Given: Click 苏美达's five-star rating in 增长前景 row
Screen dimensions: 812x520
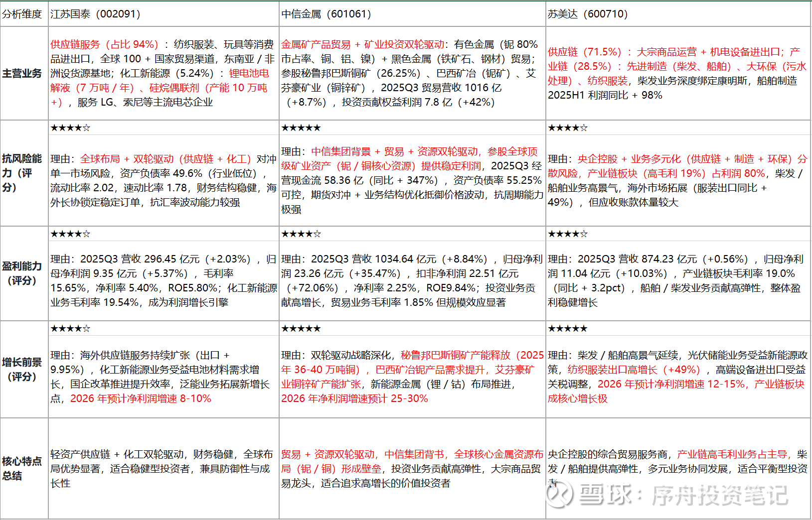Looking at the screenshot, I should (x=568, y=329).
